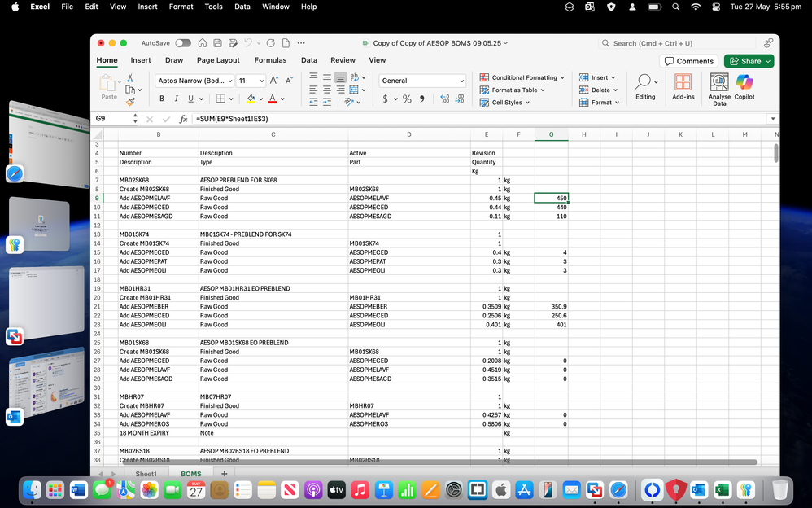This screenshot has height=508, width=812.
Task: Click the Borders grid icon
Action: [x=220, y=99]
